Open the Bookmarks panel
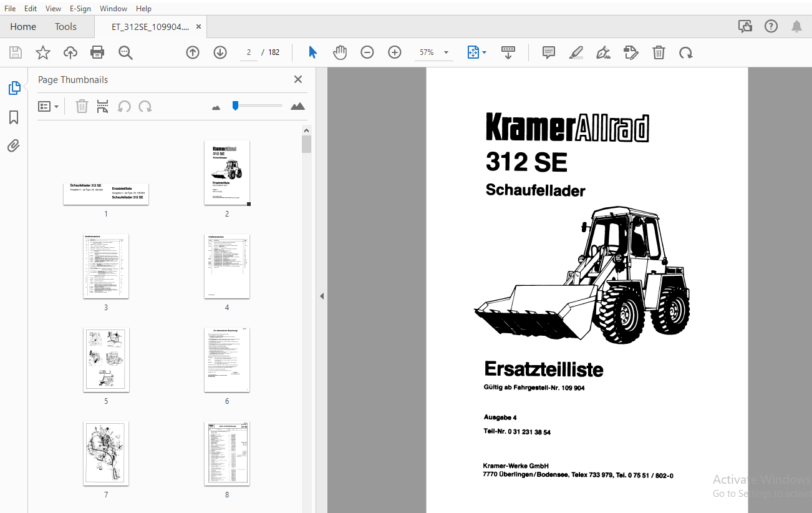 click(14, 117)
